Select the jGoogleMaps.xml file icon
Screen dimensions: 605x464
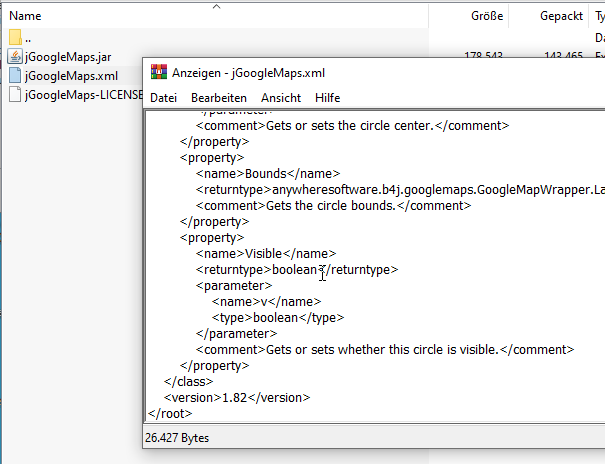coord(14,76)
